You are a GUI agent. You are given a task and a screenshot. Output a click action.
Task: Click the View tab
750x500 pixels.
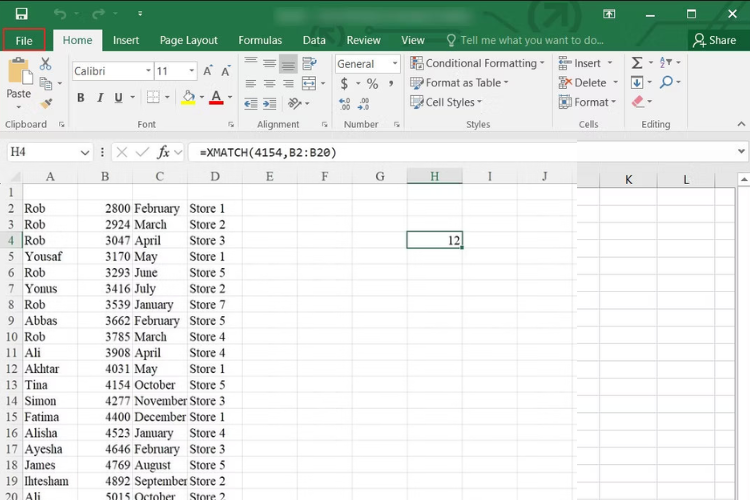point(413,40)
